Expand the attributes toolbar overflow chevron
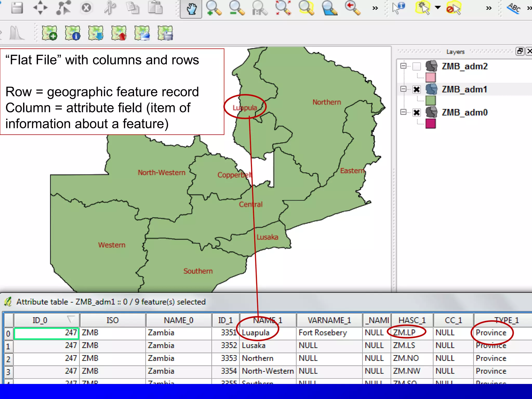This screenshot has height=399, width=532. coord(489,8)
